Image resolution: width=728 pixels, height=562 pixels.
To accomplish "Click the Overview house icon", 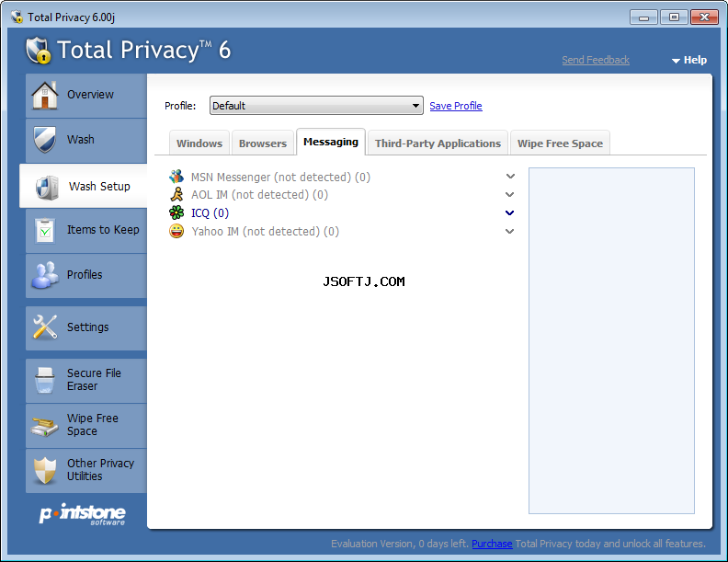I will pyautogui.click(x=44, y=96).
